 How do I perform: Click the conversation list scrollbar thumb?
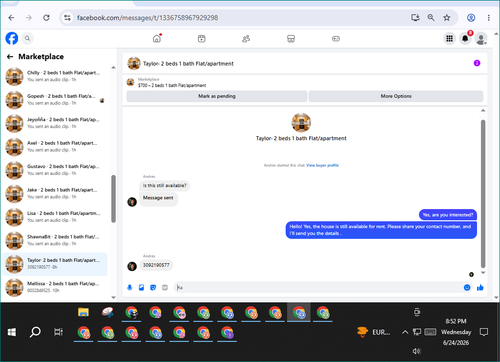tap(113, 199)
